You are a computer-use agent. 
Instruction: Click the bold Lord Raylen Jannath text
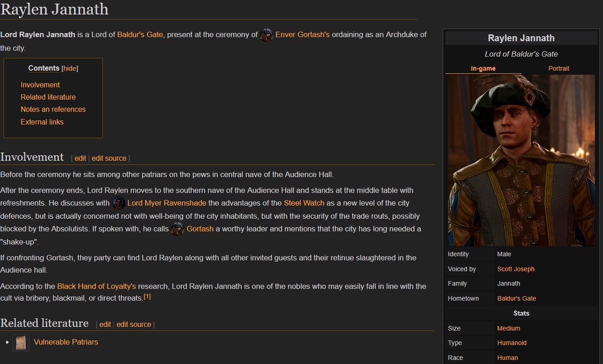pos(38,34)
